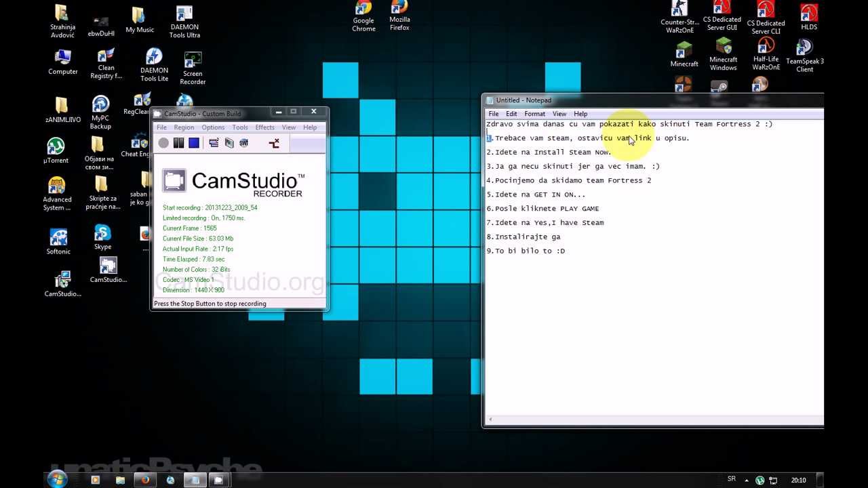This screenshot has width=868, height=488.
Task: Open the Effects menu in CamStudio
Action: (x=264, y=127)
